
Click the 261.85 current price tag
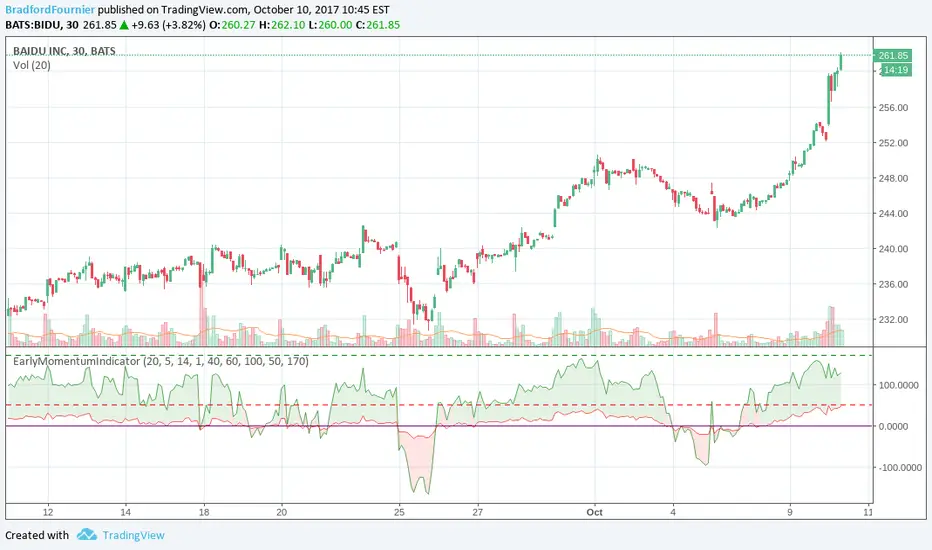tap(892, 55)
